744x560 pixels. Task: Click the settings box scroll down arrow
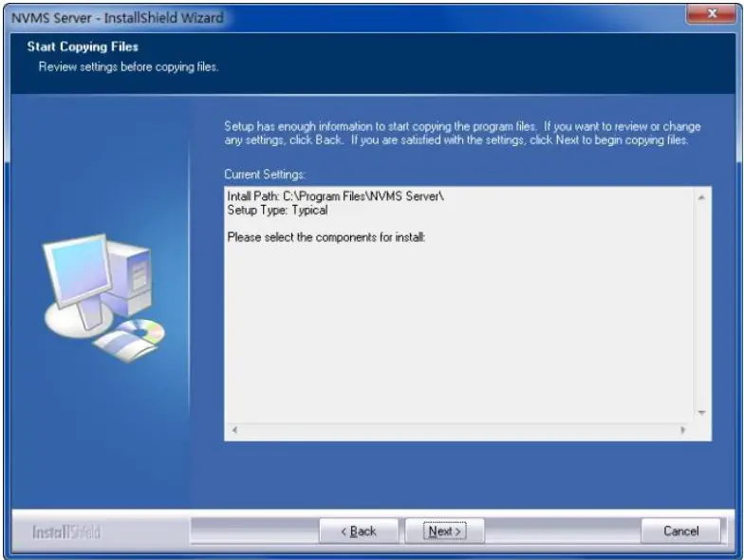[x=702, y=412]
